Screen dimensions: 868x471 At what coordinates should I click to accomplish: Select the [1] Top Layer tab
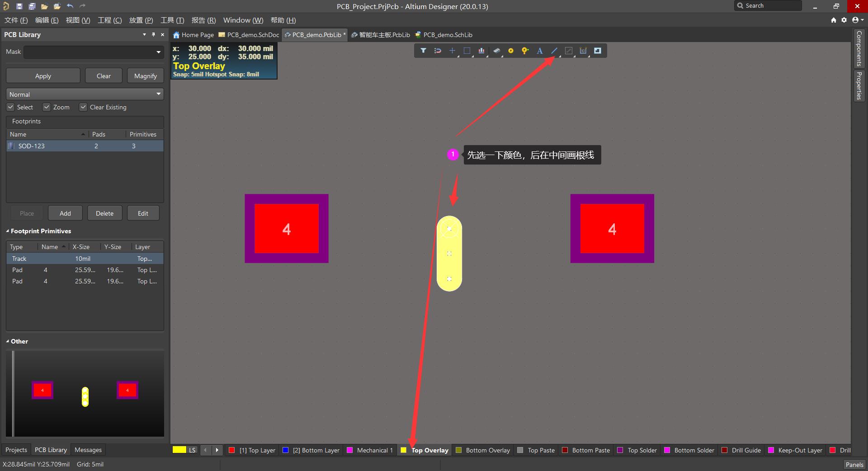(252, 450)
